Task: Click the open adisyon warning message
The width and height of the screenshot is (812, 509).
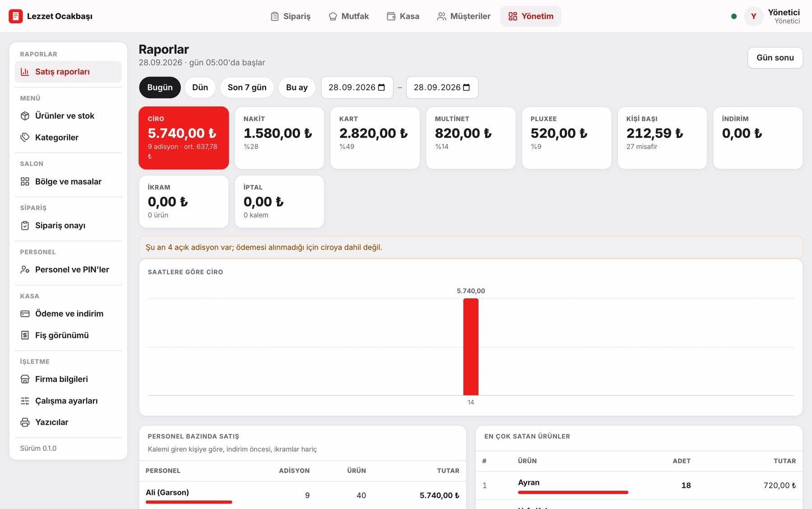Action: [471, 247]
